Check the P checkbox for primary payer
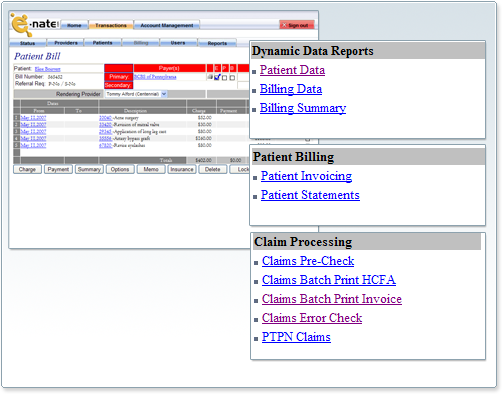This screenshot has height=402, width=502. click(x=225, y=78)
